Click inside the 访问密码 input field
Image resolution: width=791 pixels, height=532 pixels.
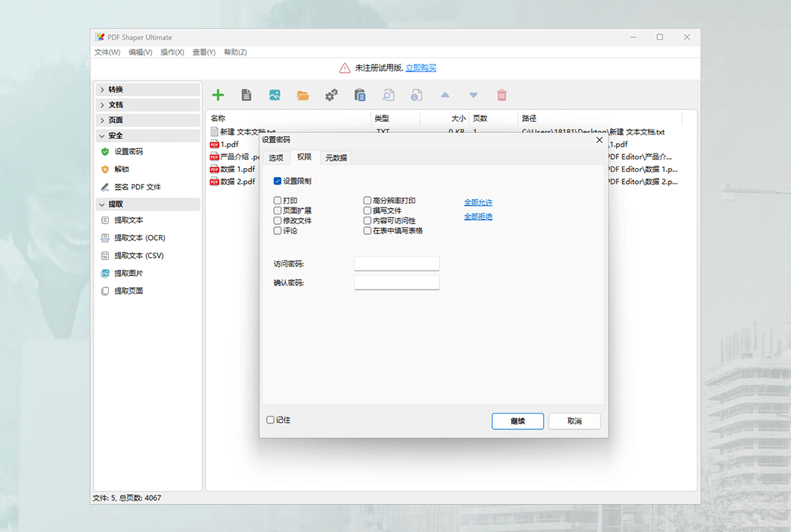(396, 264)
